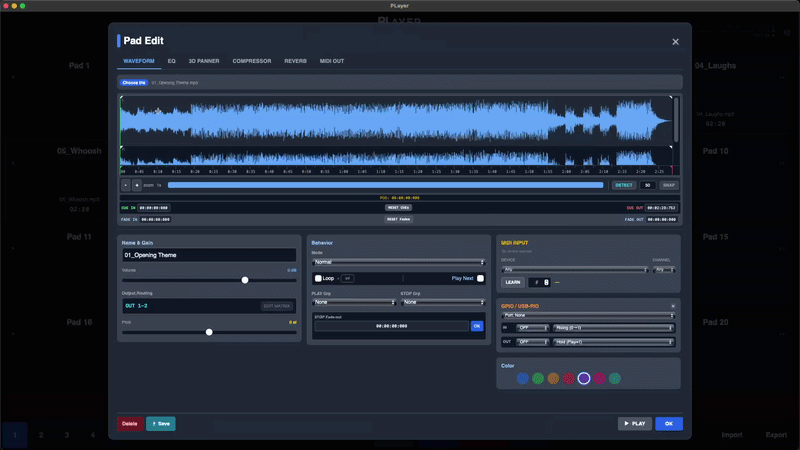Viewport: 800px width, 450px height.
Task: Select the blue color swatch
Action: [x=523, y=378]
